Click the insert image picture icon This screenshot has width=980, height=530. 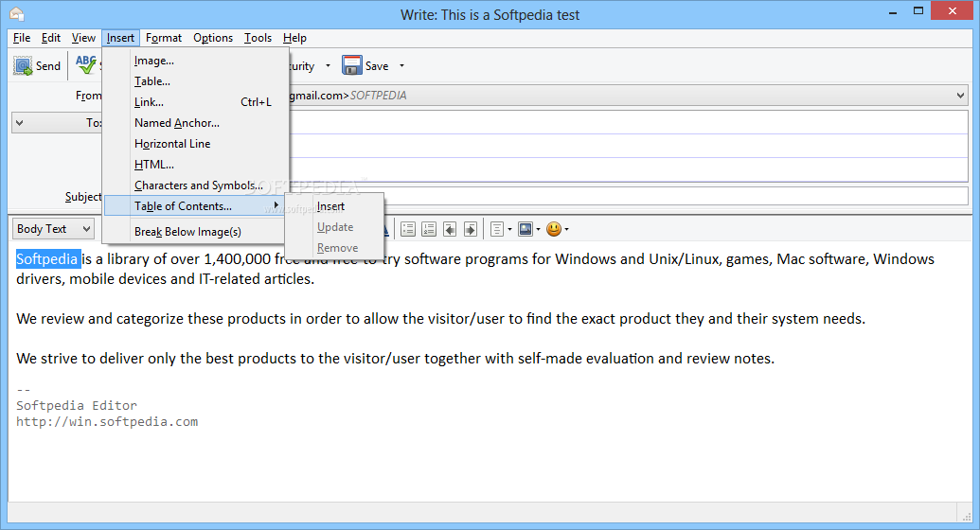pyautogui.click(x=526, y=229)
